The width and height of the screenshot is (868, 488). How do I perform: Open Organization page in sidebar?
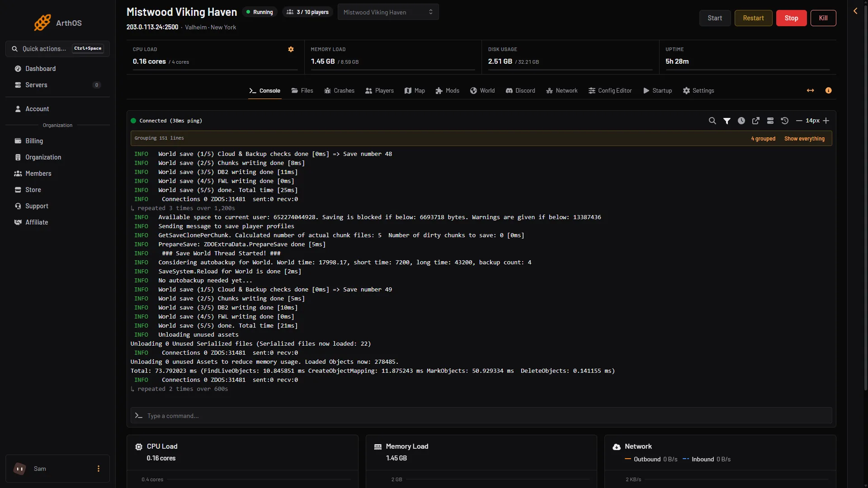pos(57,157)
